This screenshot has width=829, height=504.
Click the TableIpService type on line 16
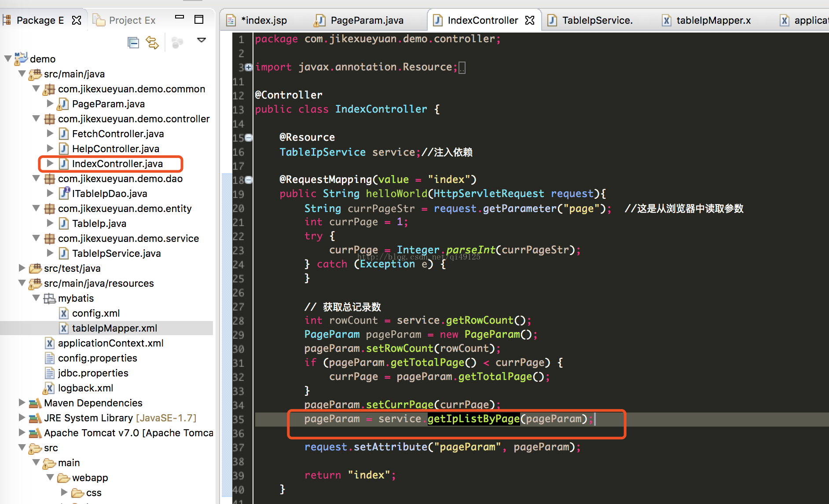323,152
